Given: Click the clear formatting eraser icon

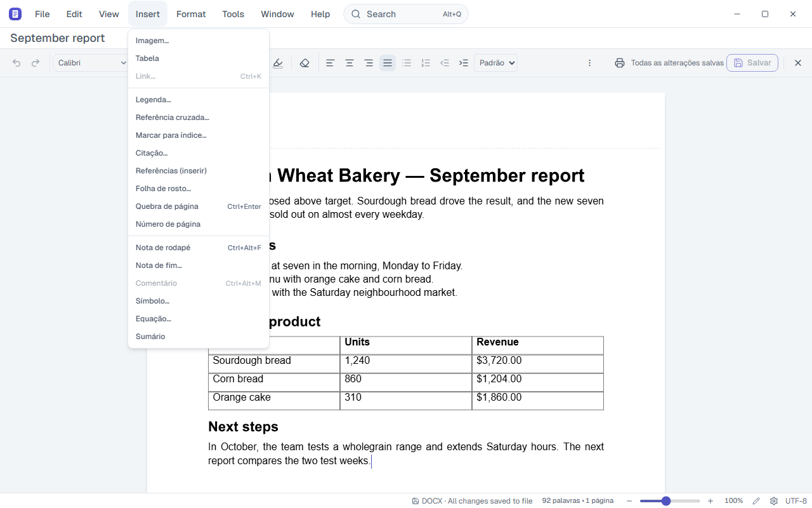Looking at the screenshot, I should 304,63.
